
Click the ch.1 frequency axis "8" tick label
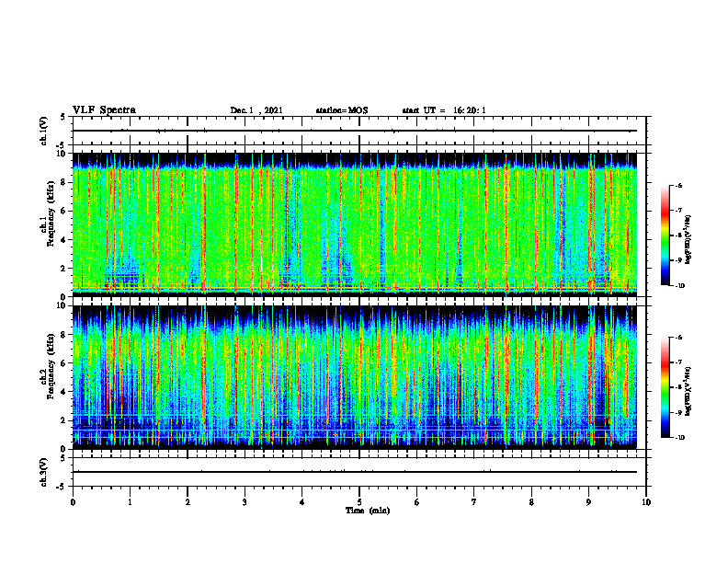(x=64, y=182)
